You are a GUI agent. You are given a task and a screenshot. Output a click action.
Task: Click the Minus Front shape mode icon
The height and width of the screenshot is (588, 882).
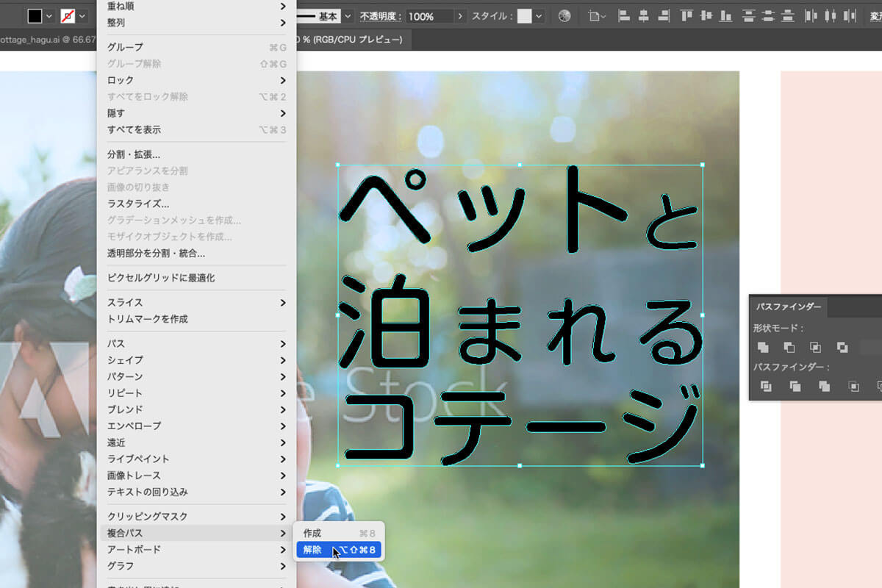[x=789, y=347]
